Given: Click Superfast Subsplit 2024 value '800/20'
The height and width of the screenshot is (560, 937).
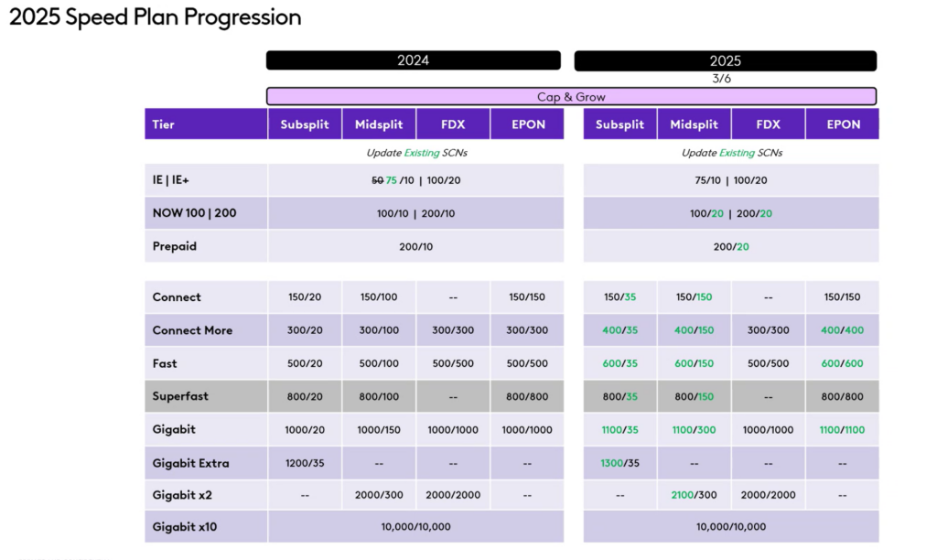Looking at the screenshot, I should (x=305, y=396).
